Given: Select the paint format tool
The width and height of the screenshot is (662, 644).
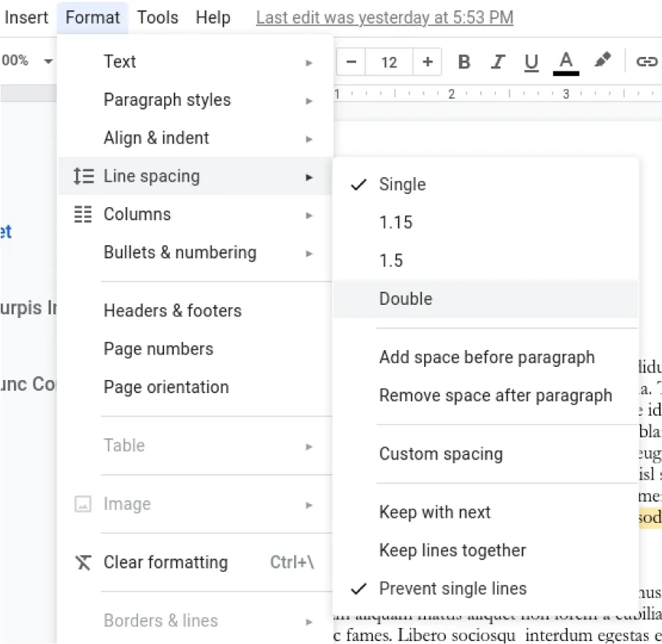Looking at the screenshot, I should (602, 62).
